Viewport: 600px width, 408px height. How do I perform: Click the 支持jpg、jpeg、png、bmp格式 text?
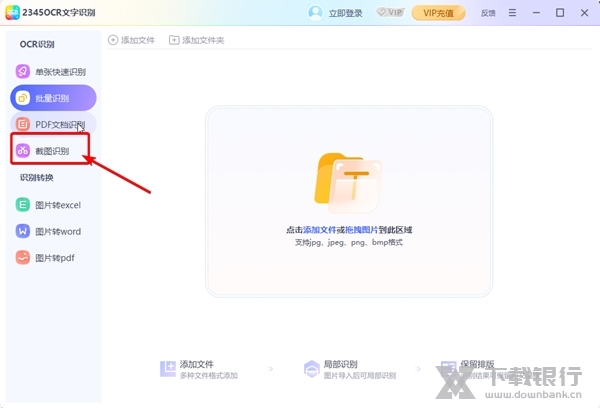pos(349,242)
